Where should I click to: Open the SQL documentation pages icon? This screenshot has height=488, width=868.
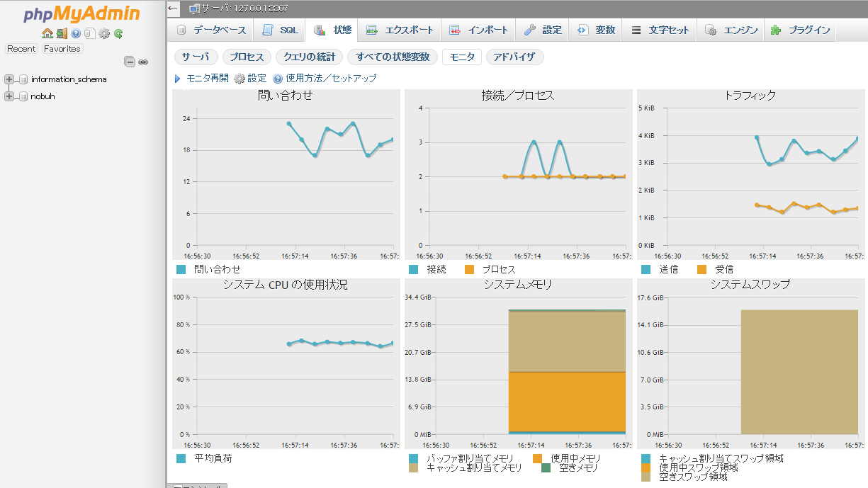click(x=89, y=33)
